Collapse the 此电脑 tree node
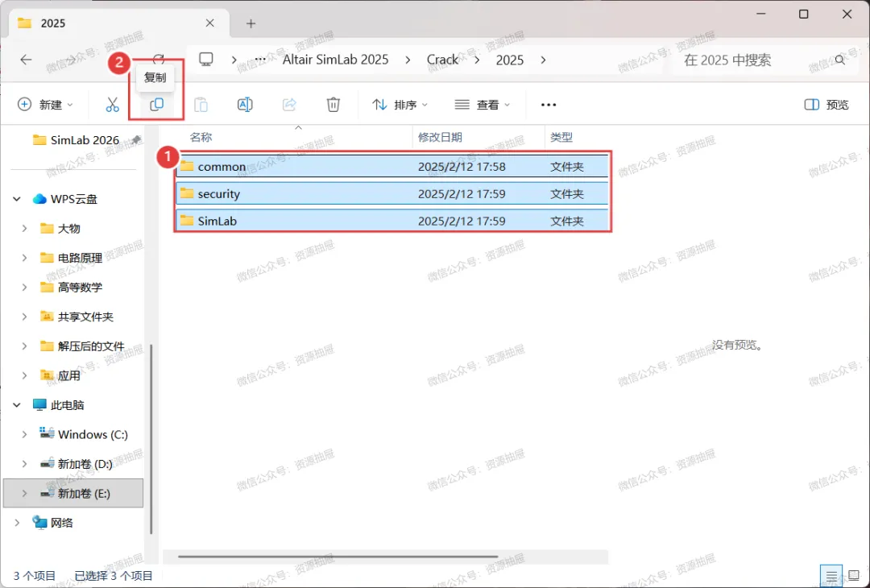The image size is (870, 588). [17, 405]
